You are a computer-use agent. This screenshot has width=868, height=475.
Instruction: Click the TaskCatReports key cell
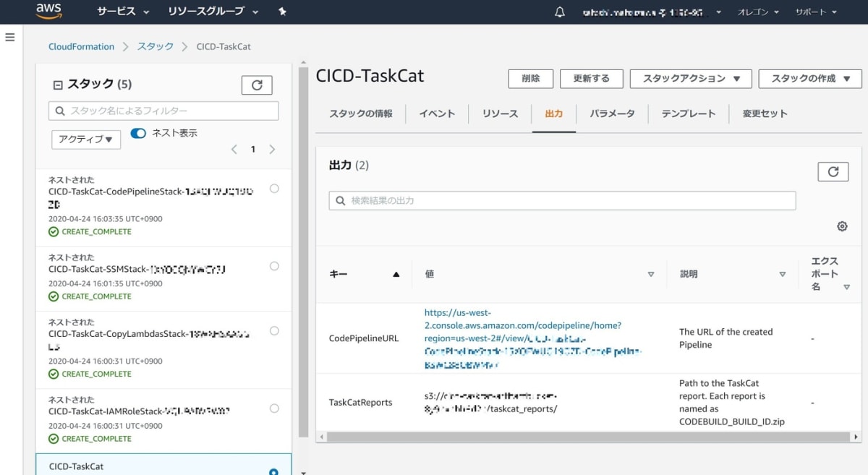click(360, 403)
